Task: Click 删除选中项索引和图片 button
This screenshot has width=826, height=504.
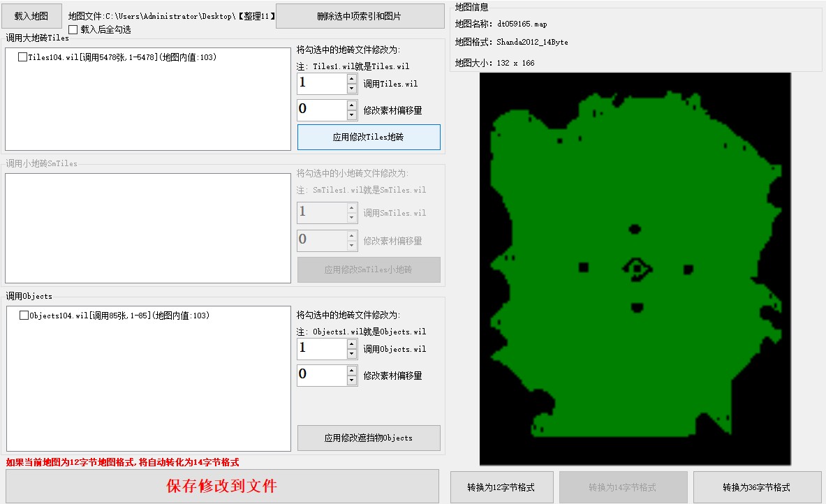Action: [x=360, y=15]
